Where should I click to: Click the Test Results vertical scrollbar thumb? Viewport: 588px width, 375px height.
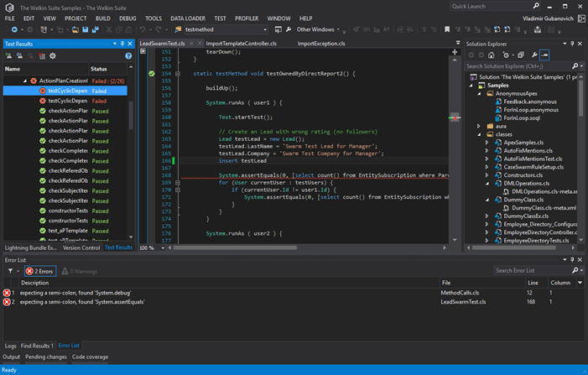pyautogui.click(x=131, y=116)
